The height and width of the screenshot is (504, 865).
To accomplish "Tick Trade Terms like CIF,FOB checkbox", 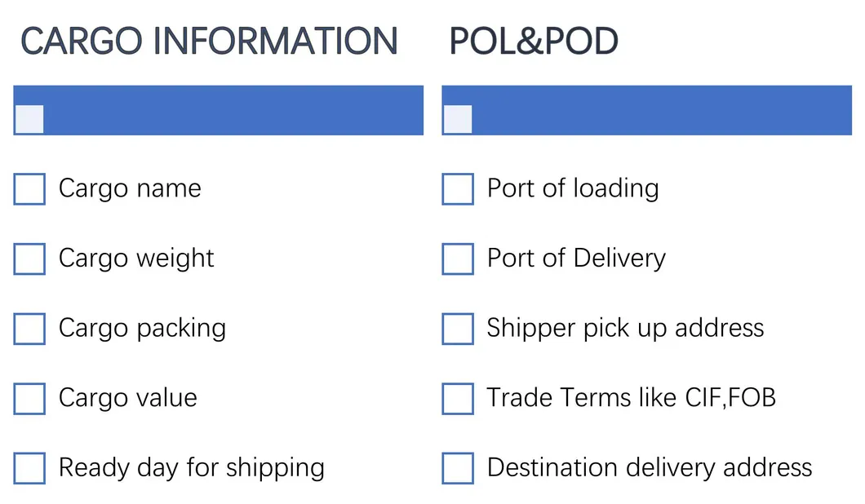I will tap(457, 399).
